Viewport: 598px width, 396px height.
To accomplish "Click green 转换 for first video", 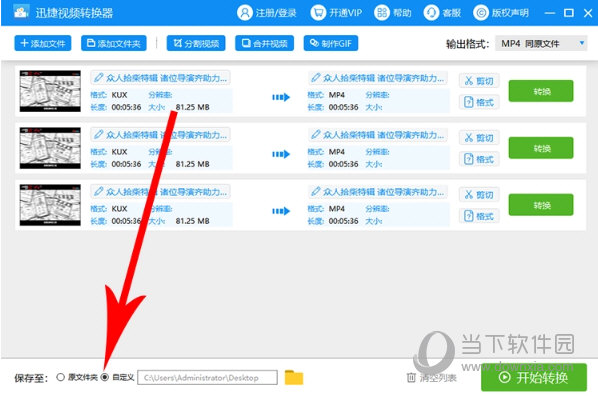I will coord(541,91).
